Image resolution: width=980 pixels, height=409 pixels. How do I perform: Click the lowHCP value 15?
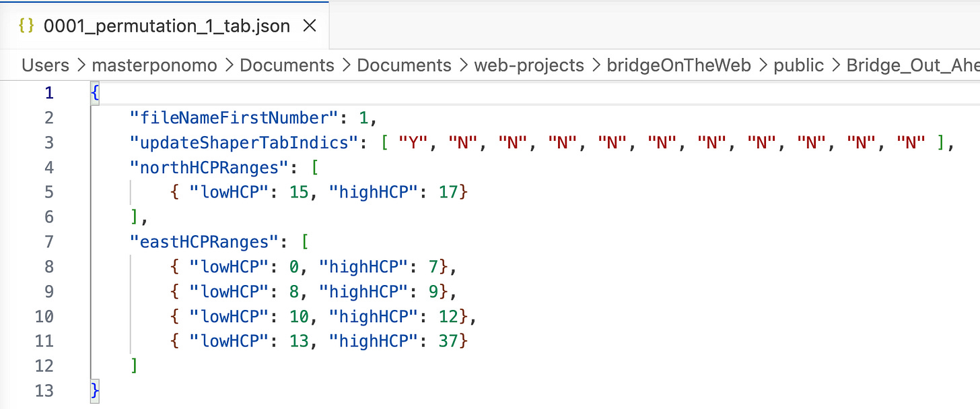[299, 192]
